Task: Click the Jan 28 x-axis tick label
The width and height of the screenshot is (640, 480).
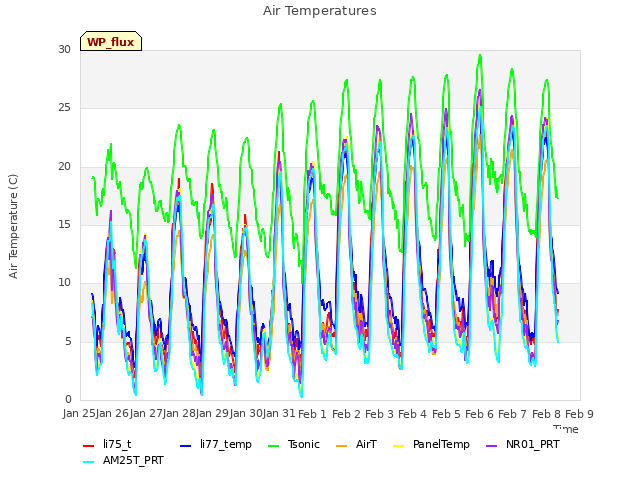Action: [179, 414]
